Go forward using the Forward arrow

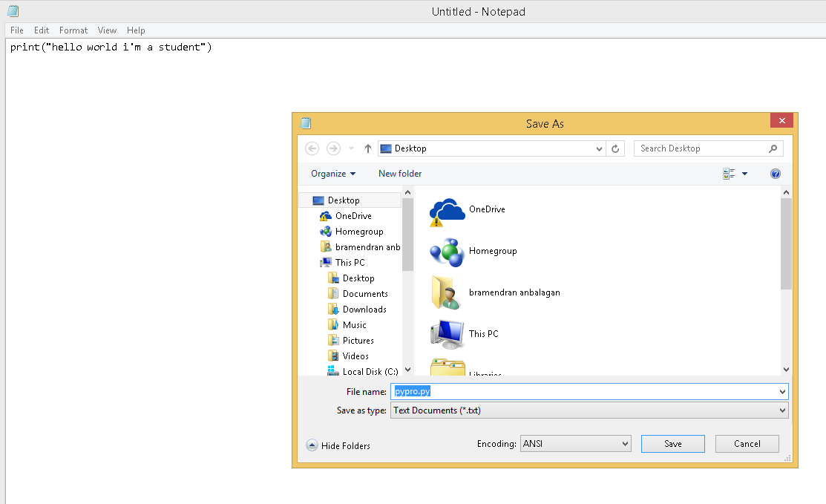tap(333, 148)
